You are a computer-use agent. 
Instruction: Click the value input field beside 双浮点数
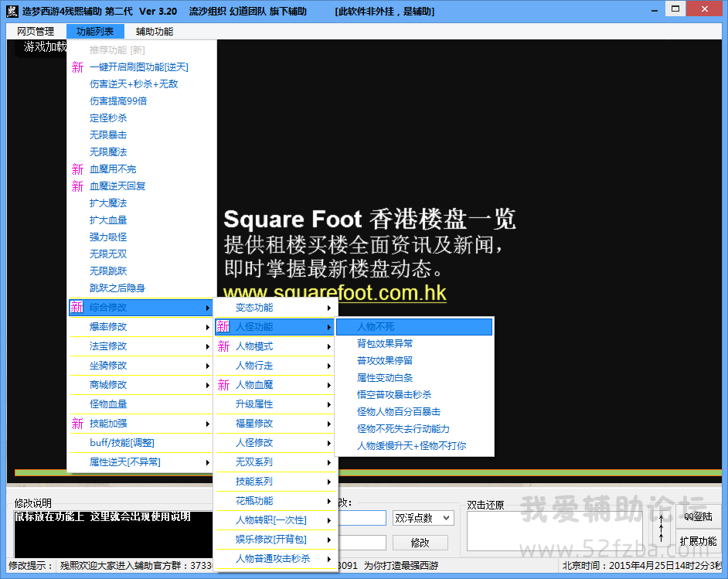pos(362,518)
